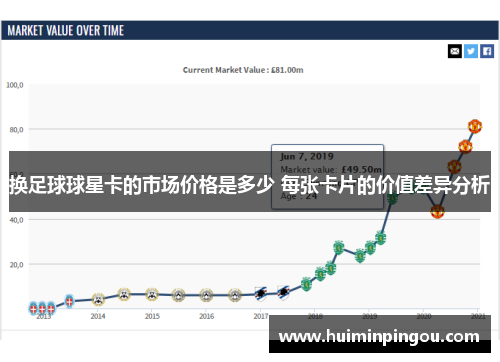
Task: Select the Udinese crest above the 2015 label
Action: coord(152,294)
